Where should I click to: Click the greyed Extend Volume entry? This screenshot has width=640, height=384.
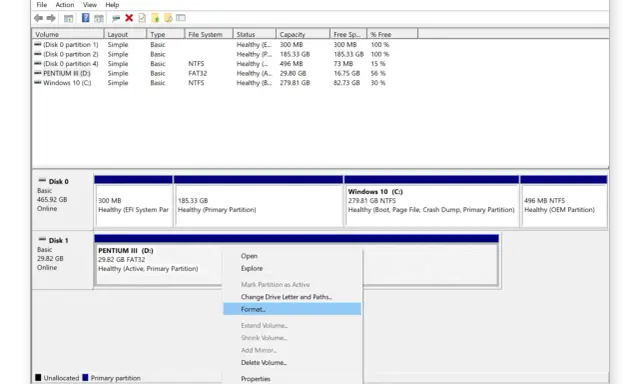pos(292,325)
